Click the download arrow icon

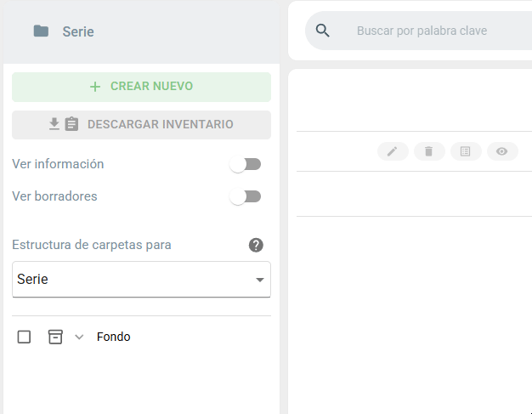[54, 124]
